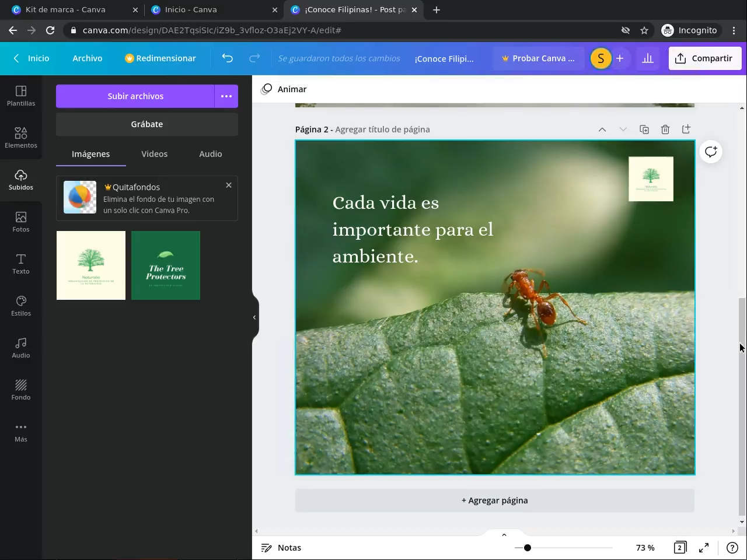The height and width of the screenshot is (560, 747).
Task: Add a collaborator with the plus icon
Action: [x=620, y=58]
